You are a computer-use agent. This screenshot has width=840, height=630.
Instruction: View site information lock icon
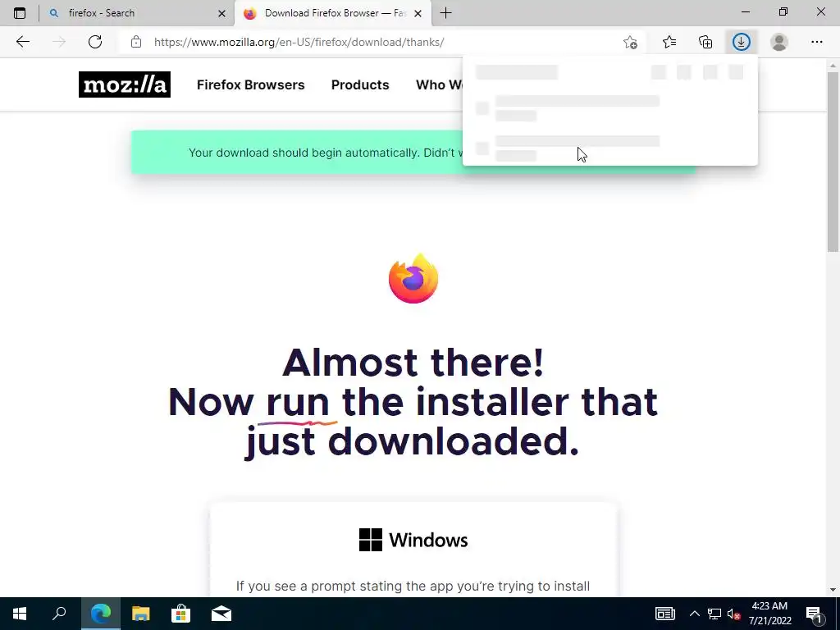click(x=136, y=42)
